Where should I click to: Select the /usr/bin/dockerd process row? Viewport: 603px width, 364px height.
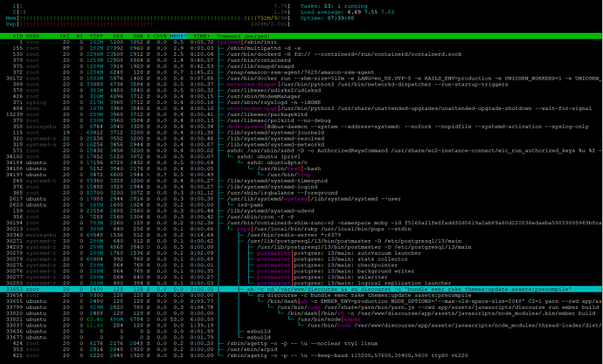[x=301, y=54]
